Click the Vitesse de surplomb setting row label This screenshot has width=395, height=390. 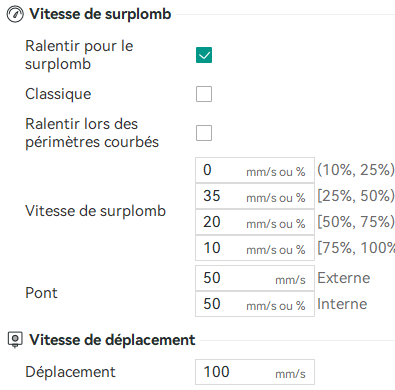[x=95, y=211]
